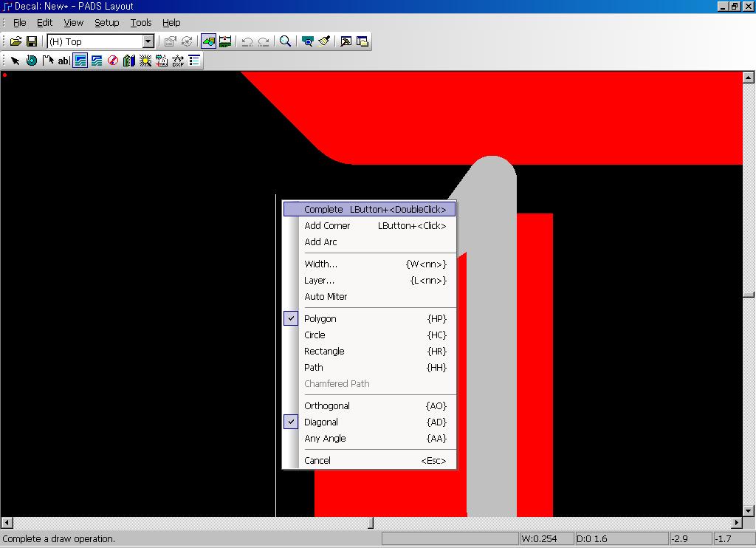Click the W:0.254 width status field
The width and height of the screenshot is (756, 548).
point(547,539)
